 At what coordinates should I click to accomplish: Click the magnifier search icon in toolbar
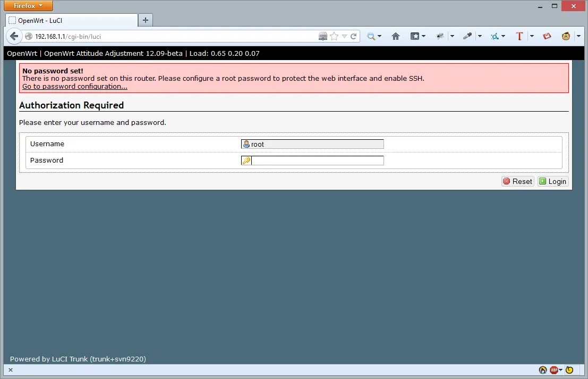[371, 36]
